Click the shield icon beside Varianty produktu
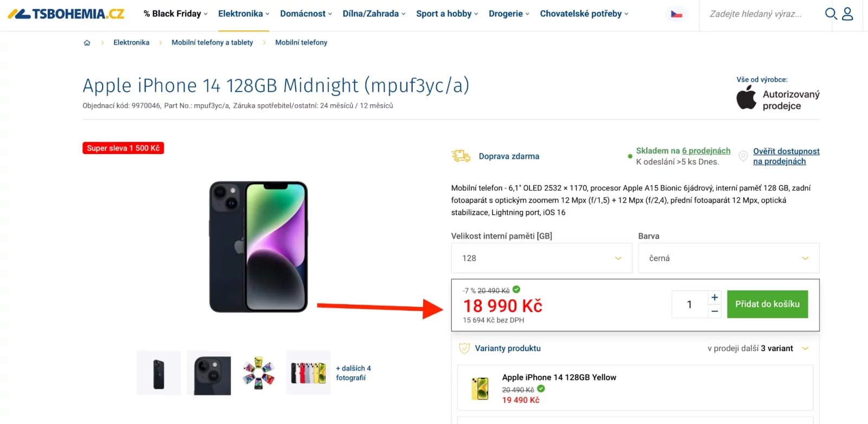 (x=464, y=348)
